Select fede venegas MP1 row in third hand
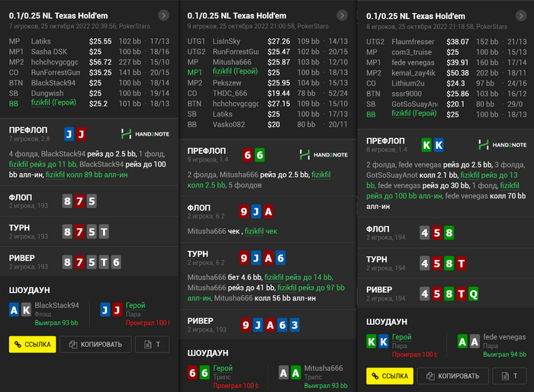 coord(446,63)
